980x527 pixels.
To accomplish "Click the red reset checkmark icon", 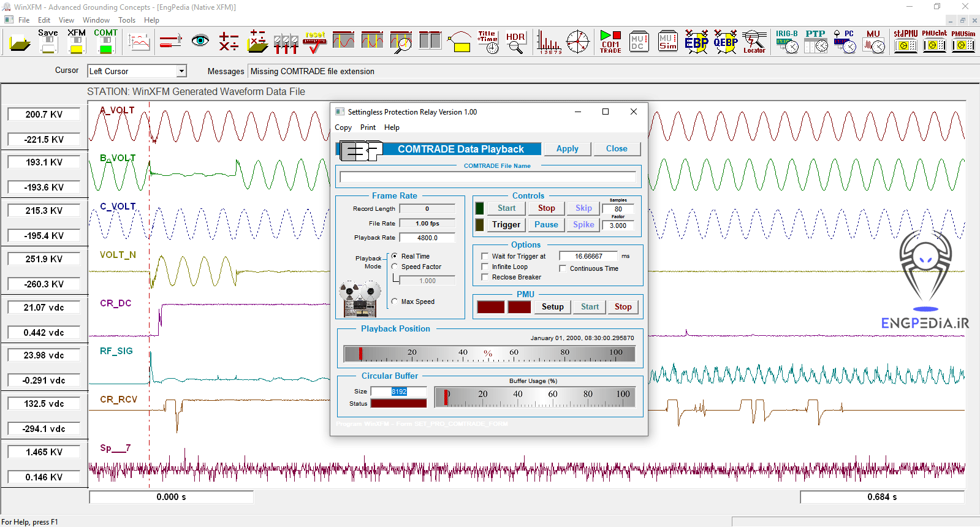I will coord(315,42).
